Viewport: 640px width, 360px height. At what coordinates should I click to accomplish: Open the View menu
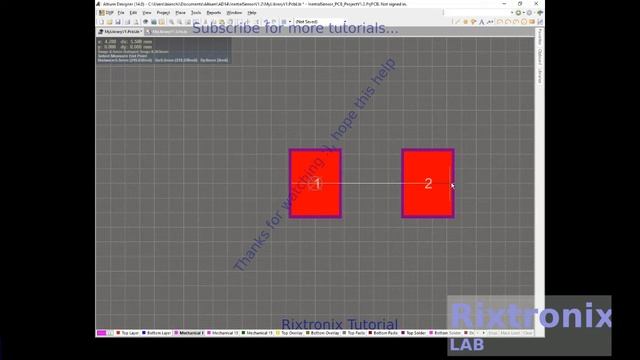(147, 13)
